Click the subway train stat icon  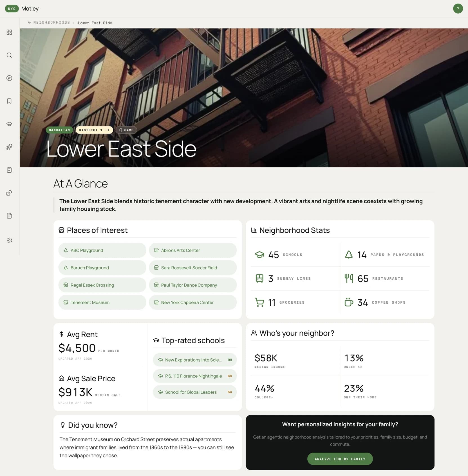click(259, 279)
